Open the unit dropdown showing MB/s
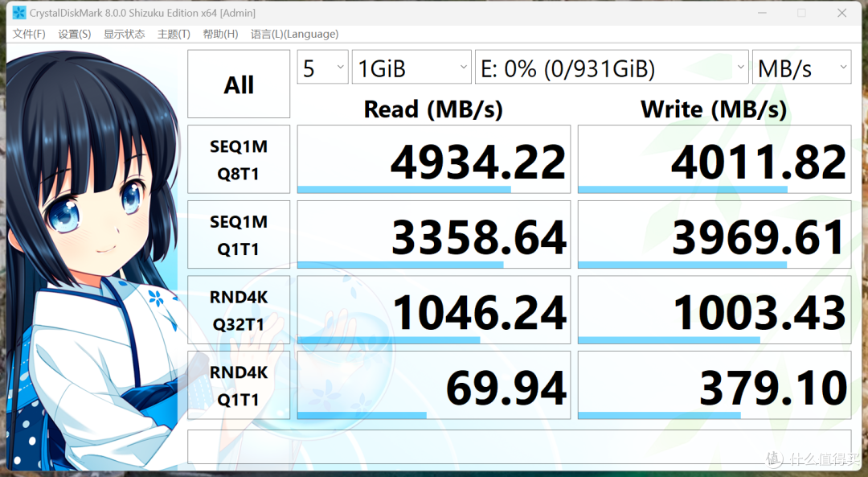This screenshot has height=477, width=868. (801, 68)
